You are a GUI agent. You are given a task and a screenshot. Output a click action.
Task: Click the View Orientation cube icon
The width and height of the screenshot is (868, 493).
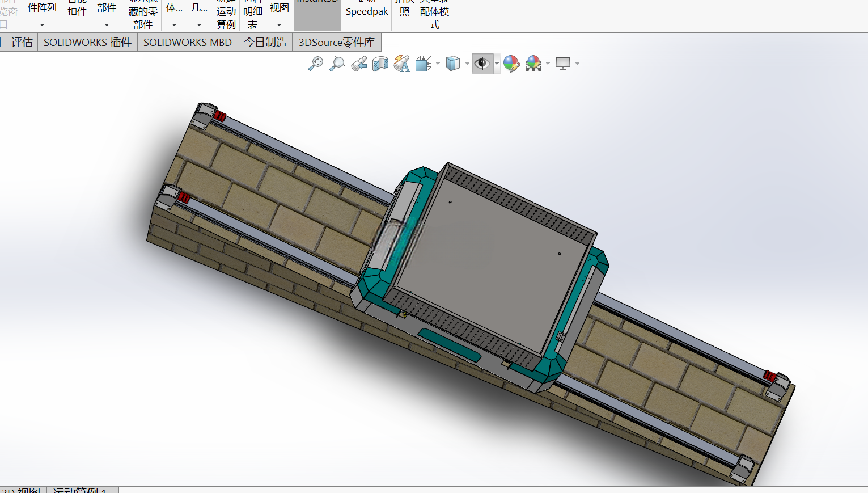(424, 64)
